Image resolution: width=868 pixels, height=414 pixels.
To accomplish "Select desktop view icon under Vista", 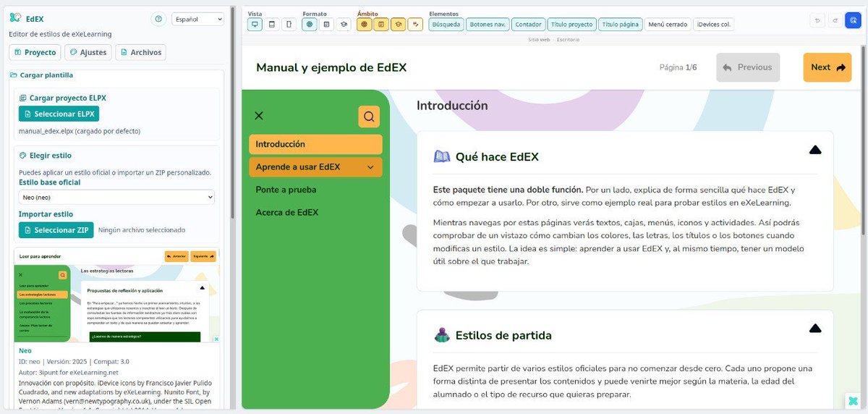I will coord(255,24).
